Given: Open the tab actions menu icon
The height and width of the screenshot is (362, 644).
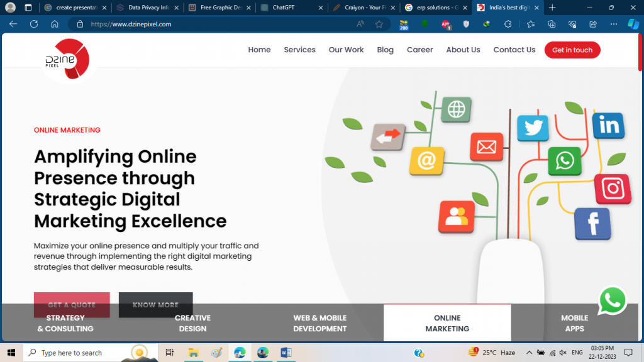Looking at the screenshot, I should tap(28, 8).
